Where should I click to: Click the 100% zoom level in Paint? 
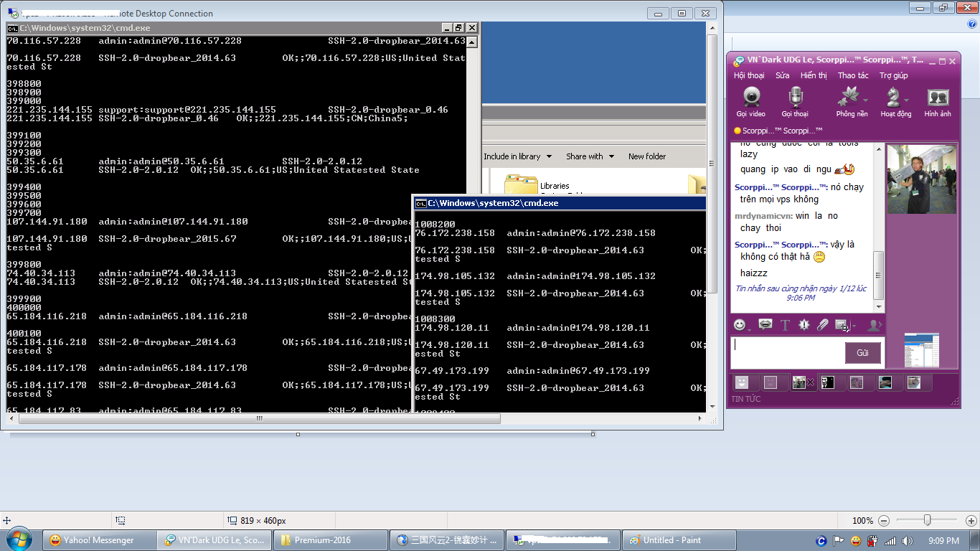click(862, 521)
